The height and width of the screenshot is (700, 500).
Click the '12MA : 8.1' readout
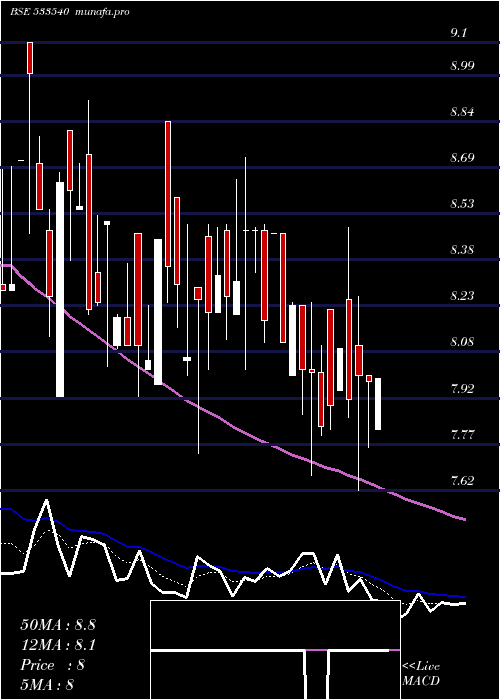pyautogui.click(x=58, y=645)
